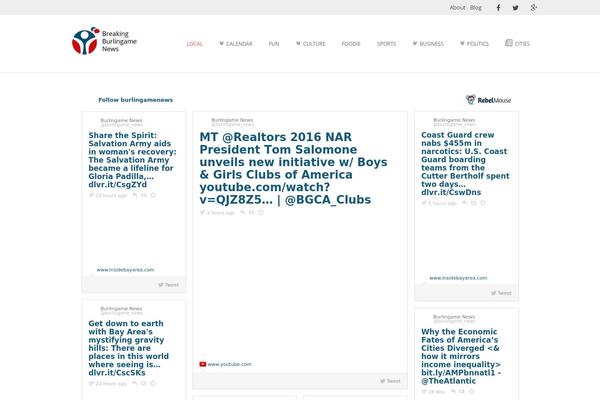Click Twitter bird on Share the Spirit timestamp
Viewport: 600px width, 400px height.
(91, 195)
